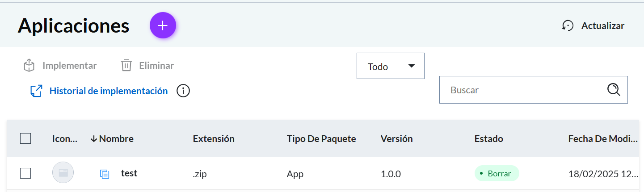Image resolution: width=644 pixels, height=192 pixels.
Task: Click the magnifying glass search icon
Action: point(614,90)
